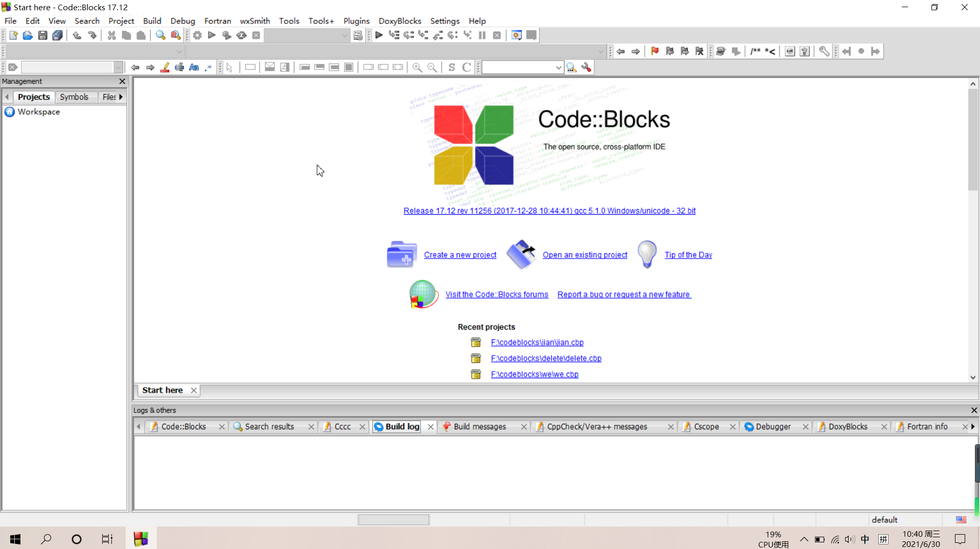980x549 pixels.
Task: Click the Abort build icon
Action: tap(256, 35)
